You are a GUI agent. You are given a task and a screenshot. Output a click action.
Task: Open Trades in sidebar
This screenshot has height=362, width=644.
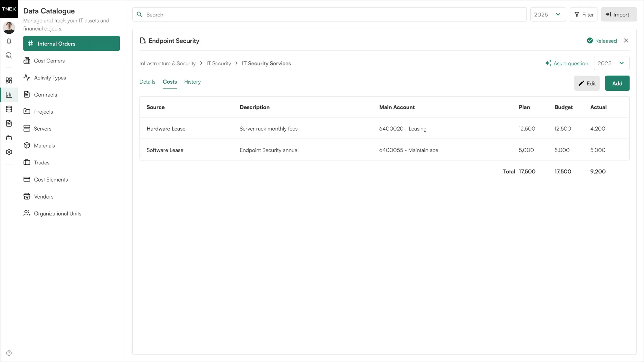coord(71,162)
